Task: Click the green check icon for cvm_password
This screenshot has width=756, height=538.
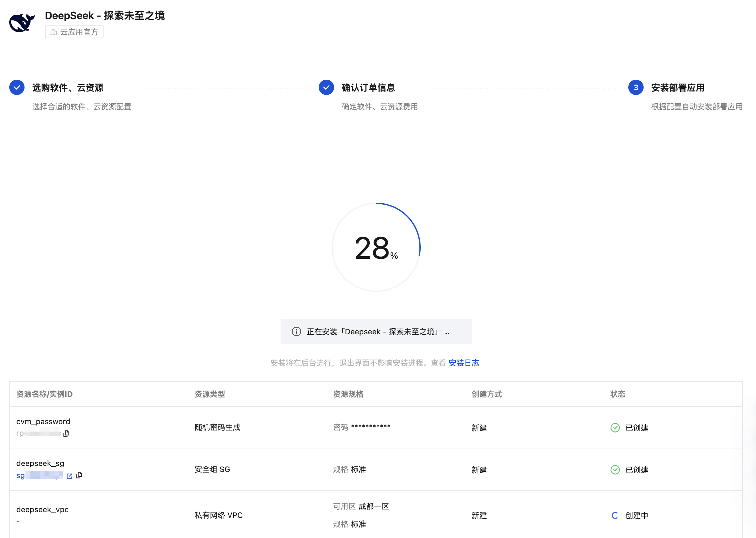Action: pos(615,428)
